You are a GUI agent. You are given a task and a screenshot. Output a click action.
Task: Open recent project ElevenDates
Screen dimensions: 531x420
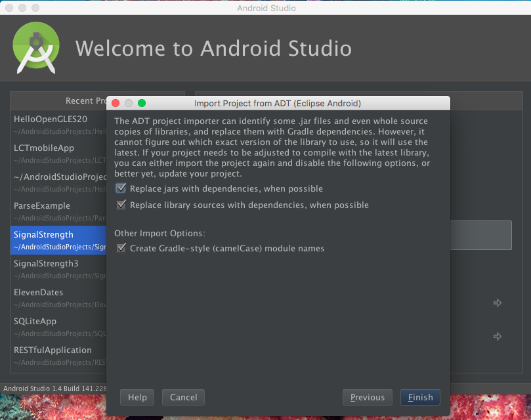58,298
